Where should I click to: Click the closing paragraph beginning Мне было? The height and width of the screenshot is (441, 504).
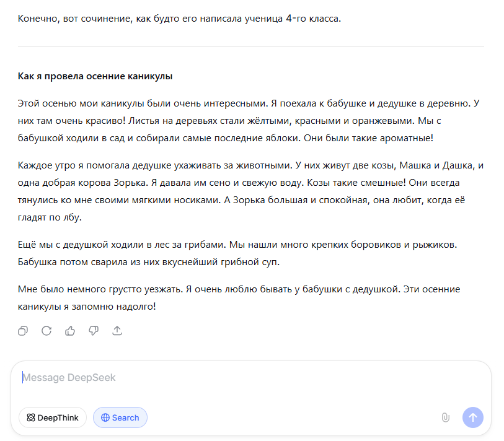coord(239,298)
